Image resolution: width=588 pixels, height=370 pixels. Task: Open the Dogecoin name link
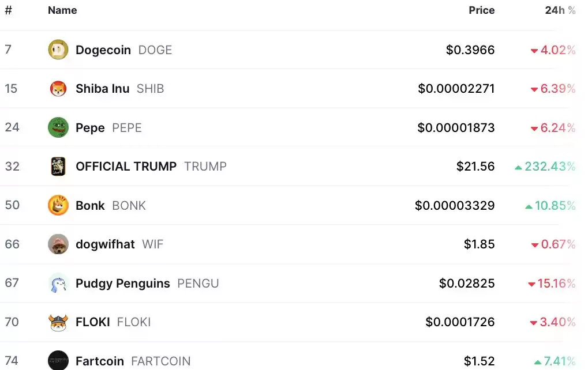tap(103, 50)
